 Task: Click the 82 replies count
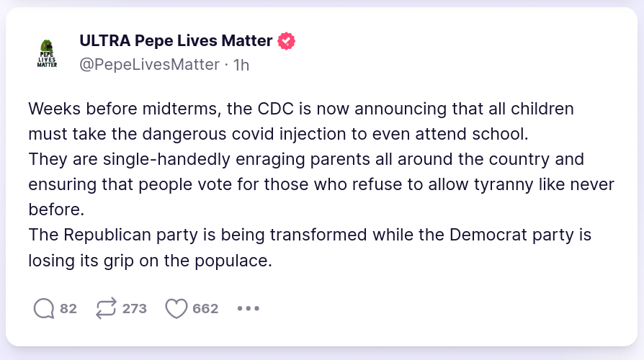[68, 309]
